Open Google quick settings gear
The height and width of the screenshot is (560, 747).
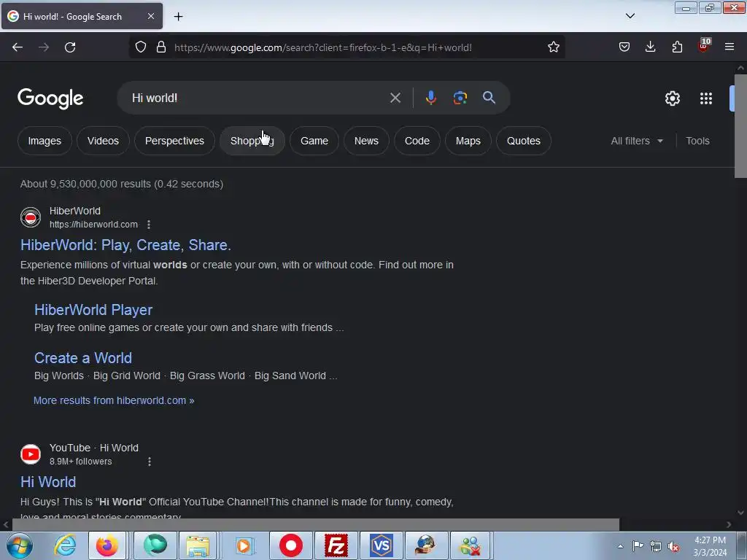[672, 98]
